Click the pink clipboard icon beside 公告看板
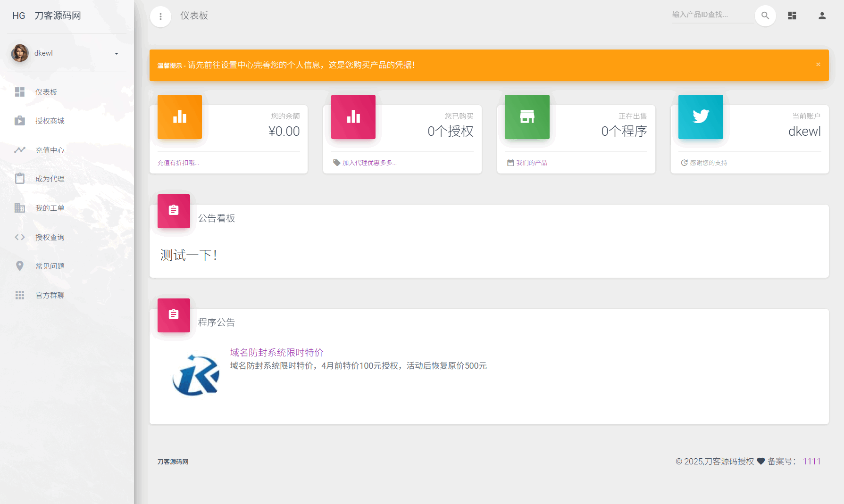The width and height of the screenshot is (844, 504). click(x=174, y=211)
